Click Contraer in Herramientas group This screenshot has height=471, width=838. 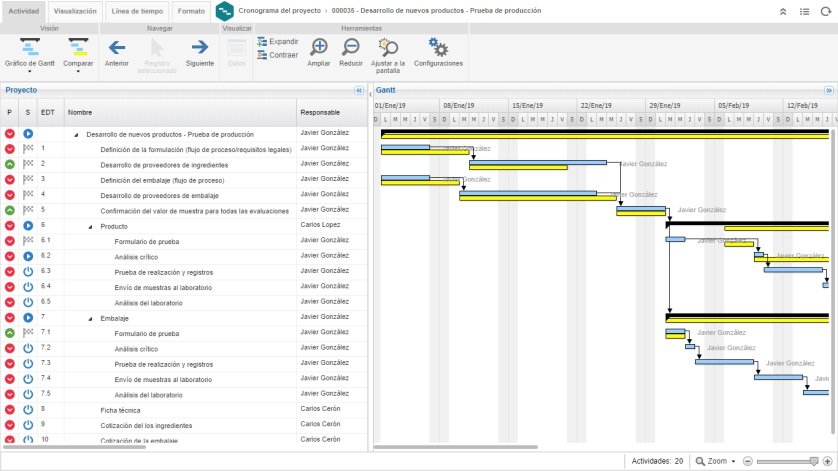click(277, 55)
